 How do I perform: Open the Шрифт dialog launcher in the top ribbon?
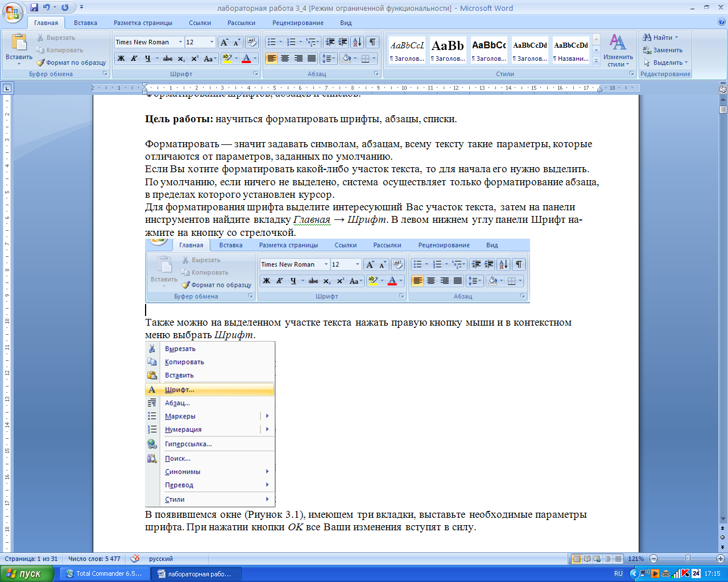256,74
